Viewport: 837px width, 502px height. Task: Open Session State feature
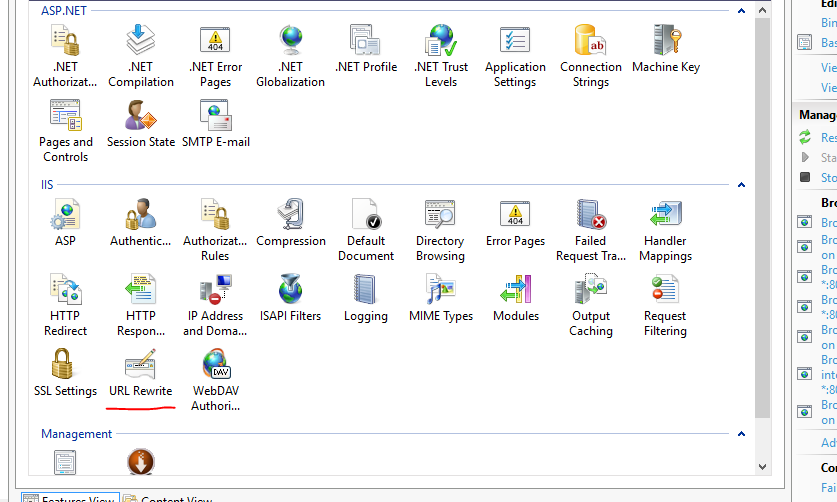tap(140, 124)
